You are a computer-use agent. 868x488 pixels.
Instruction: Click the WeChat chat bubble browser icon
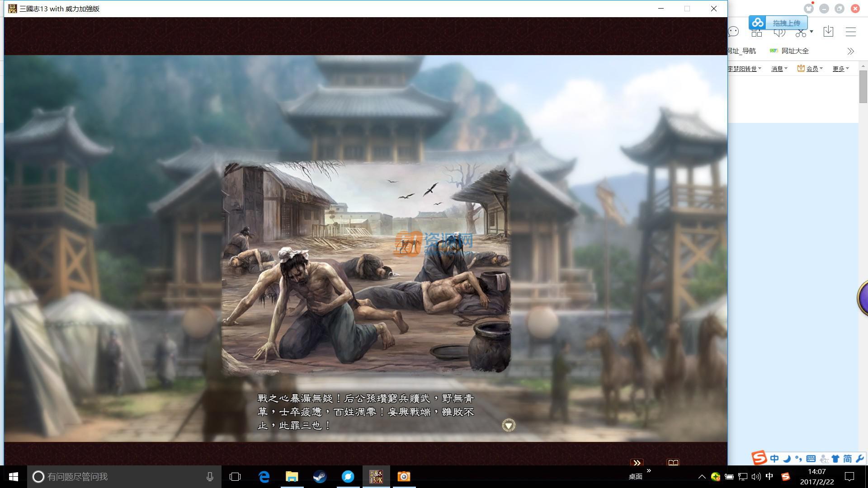click(733, 32)
